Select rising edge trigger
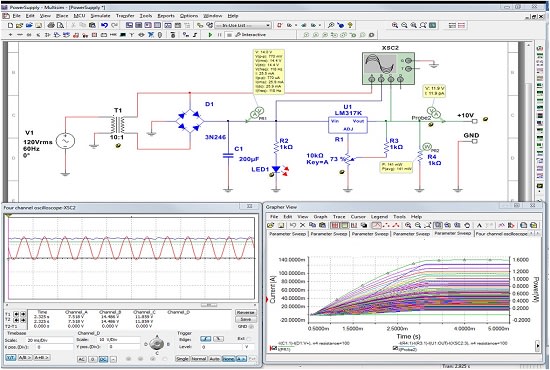This screenshot has width=550, height=370. click(x=206, y=339)
